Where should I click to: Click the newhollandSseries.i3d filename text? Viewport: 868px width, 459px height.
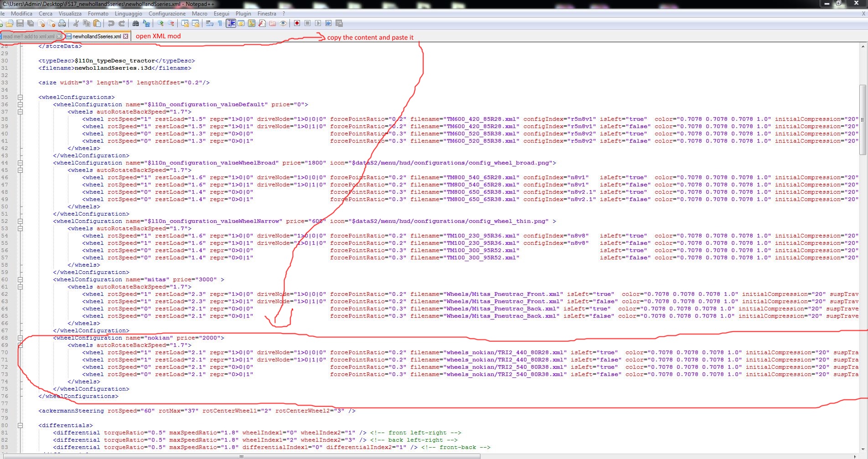coord(113,68)
